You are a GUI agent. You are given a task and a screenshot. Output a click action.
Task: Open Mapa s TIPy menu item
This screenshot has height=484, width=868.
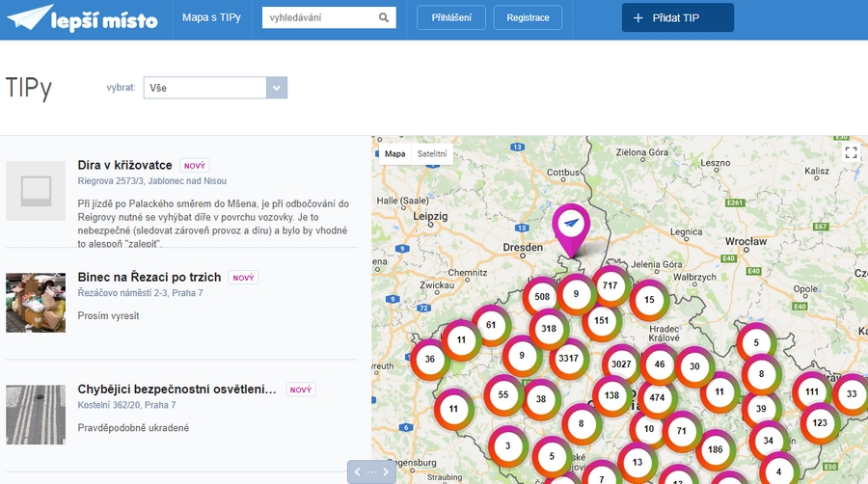click(x=211, y=17)
